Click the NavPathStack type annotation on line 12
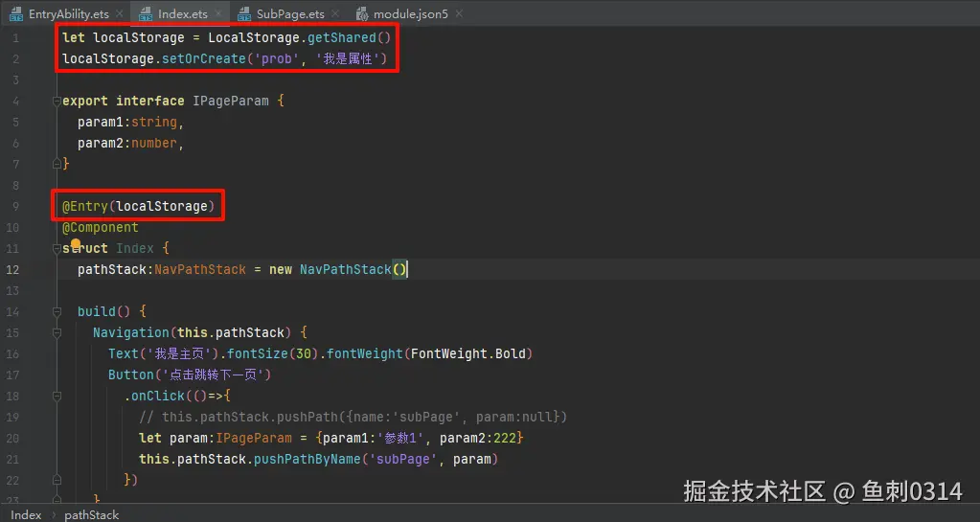This screenshot has width=980, height=522. click(x=200, y=269)
